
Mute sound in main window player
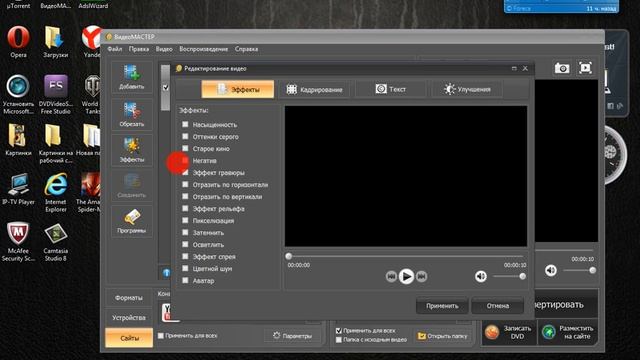pos(551,270)
